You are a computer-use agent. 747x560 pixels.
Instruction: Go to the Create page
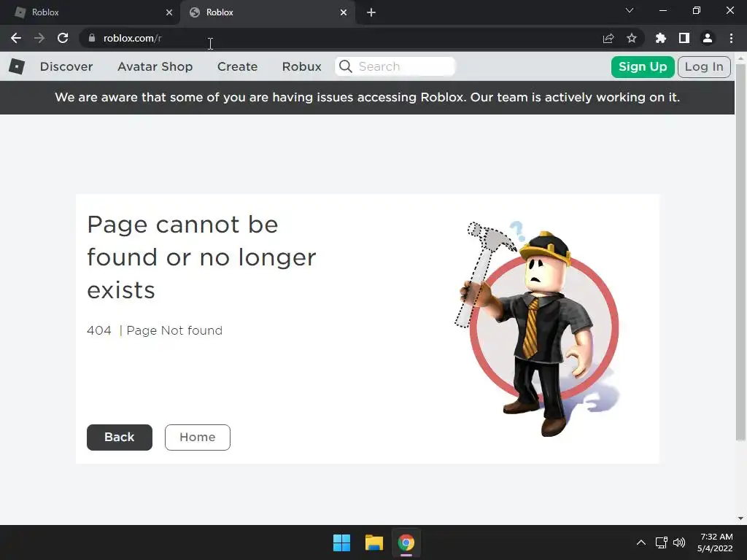(237, 66)
